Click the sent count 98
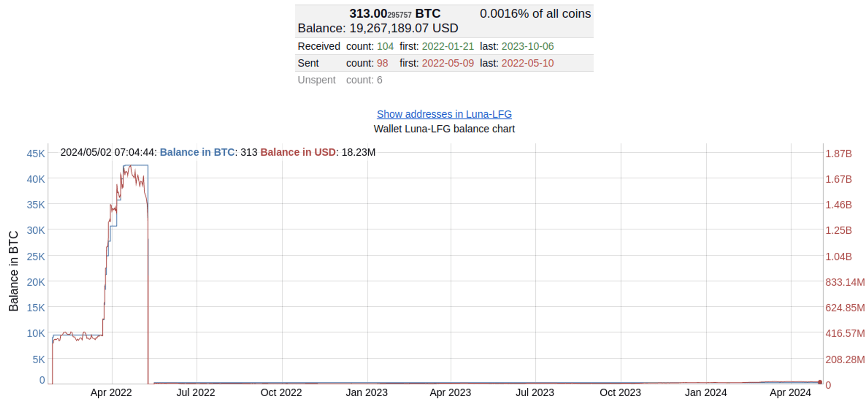868x403 pixels. coord(382,63)
